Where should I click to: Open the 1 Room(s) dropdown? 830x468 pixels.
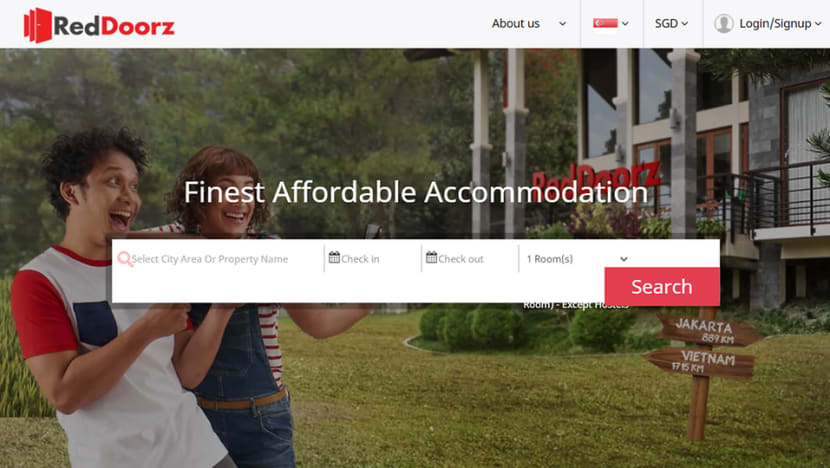(x=577, y=259)
